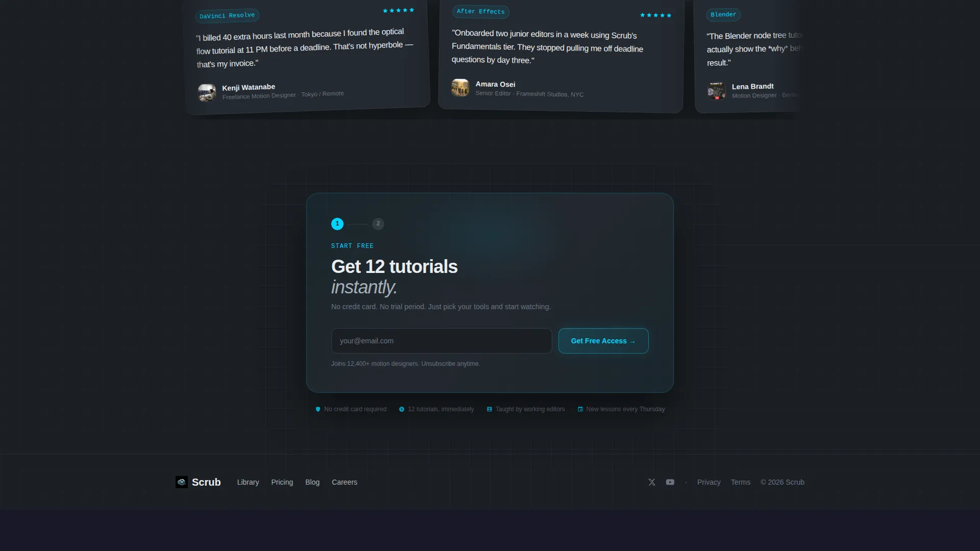The width and height of the screenshot is (980, 551).
Task: Open the Library footer link
Action: pyautogui.click(x=248, y=482)
